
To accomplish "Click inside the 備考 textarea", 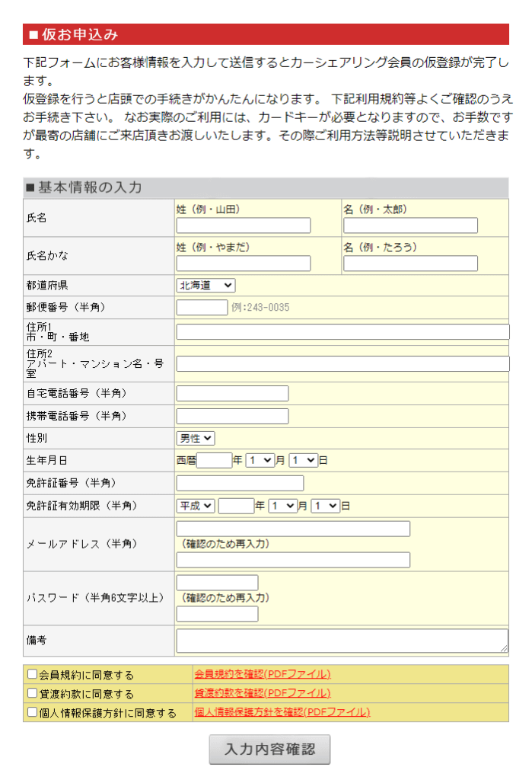I will [x=342, y=640].
